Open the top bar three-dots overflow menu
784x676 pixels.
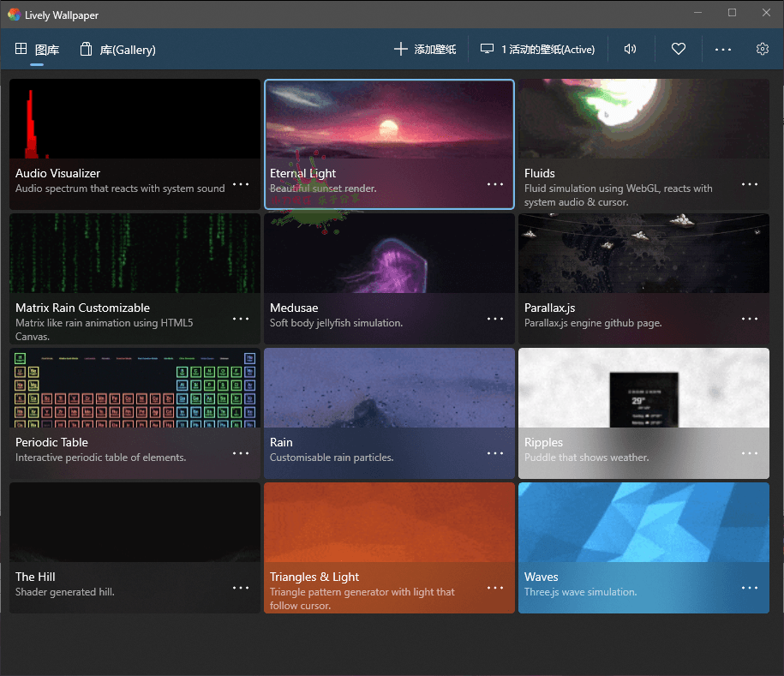(723, 50)
